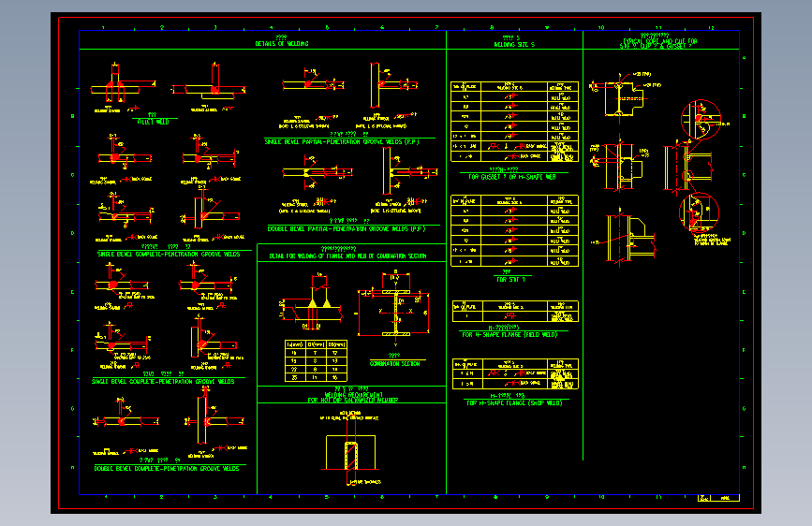
Task: Select 'DOUBLE BEVEL PARTIAL-PENETRATION GROOVE WELDS (P.P.)' caption
Action: [x=347, y=228]
